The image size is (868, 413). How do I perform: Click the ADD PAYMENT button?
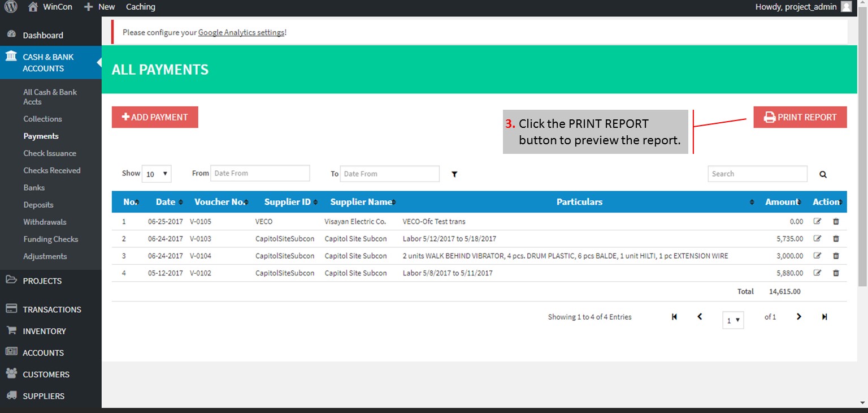pyautogui.click(x=155, y=117)
